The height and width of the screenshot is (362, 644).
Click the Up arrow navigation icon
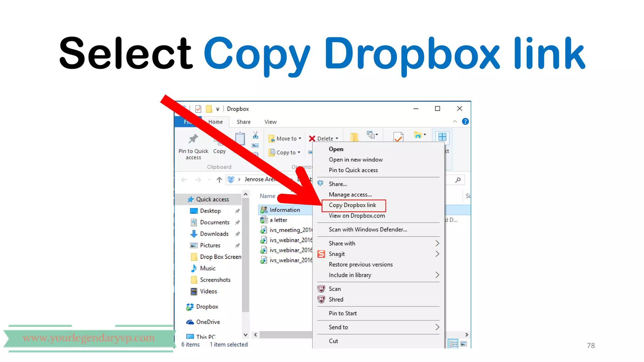pyautogui.click(x=219, y=180)
